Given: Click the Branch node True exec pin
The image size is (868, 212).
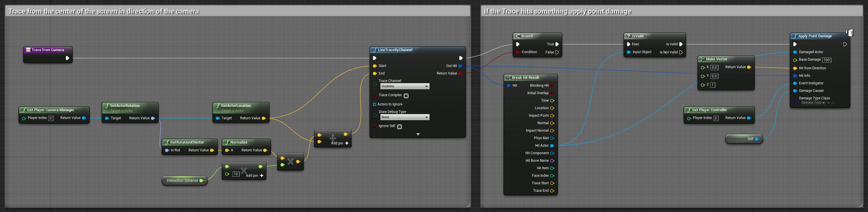Looking at the screenshot, I should tap(557, 44).
